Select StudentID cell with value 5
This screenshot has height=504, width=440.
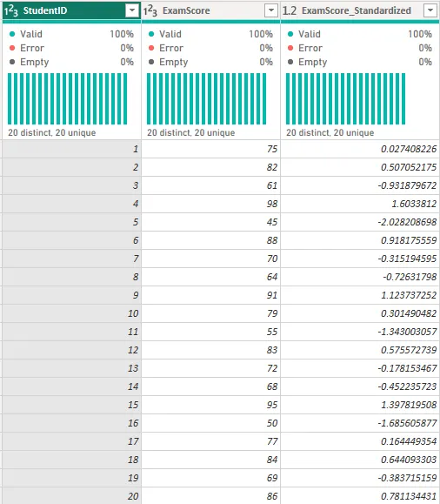71,222
